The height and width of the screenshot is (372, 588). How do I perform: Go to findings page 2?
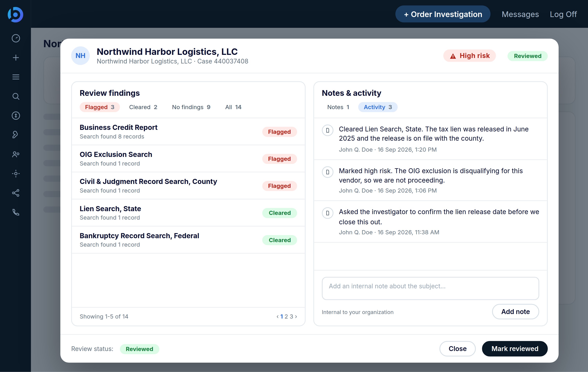pos(286,317)
